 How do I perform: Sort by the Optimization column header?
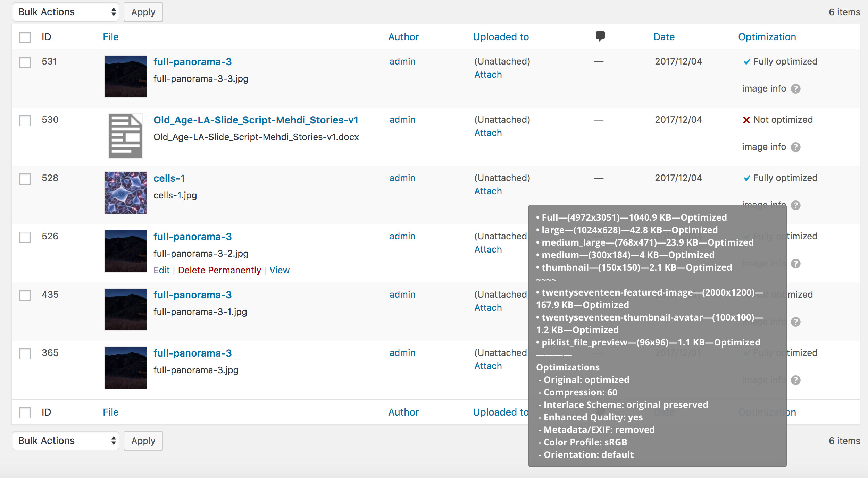point(767,37)
